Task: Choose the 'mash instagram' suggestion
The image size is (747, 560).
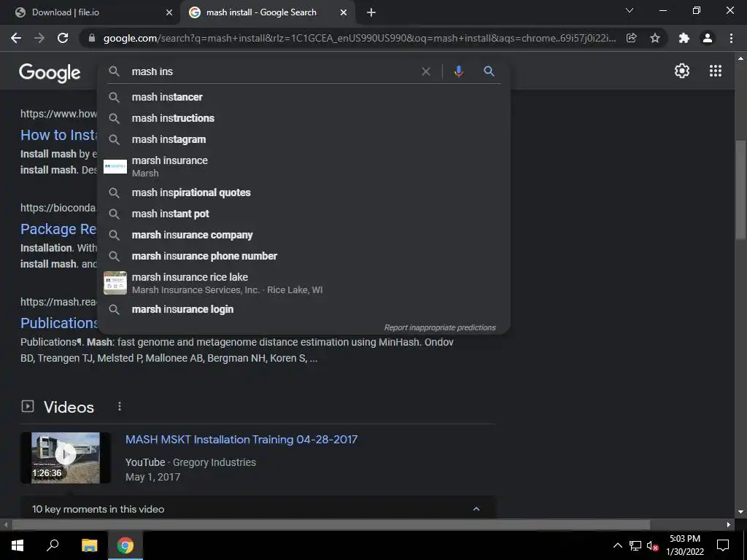Action: pyautogui.click(x=303, y=139)
